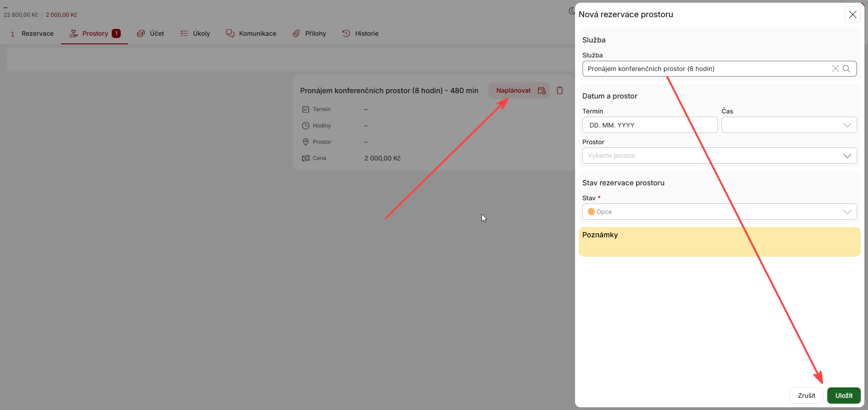Click the orange Opce status color dot

[x=591, y=212]
